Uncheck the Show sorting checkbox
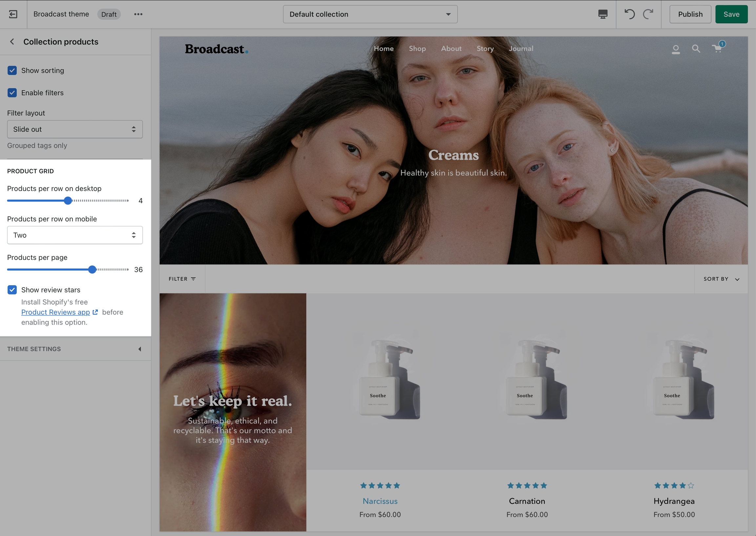 pos(12,71)
